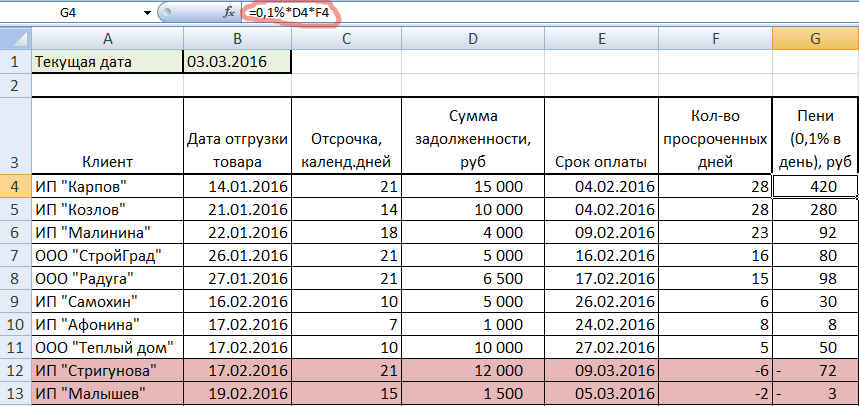859x406 pixels.
Task: Click deferral days value 18
Action: click(x=346, y=232)
